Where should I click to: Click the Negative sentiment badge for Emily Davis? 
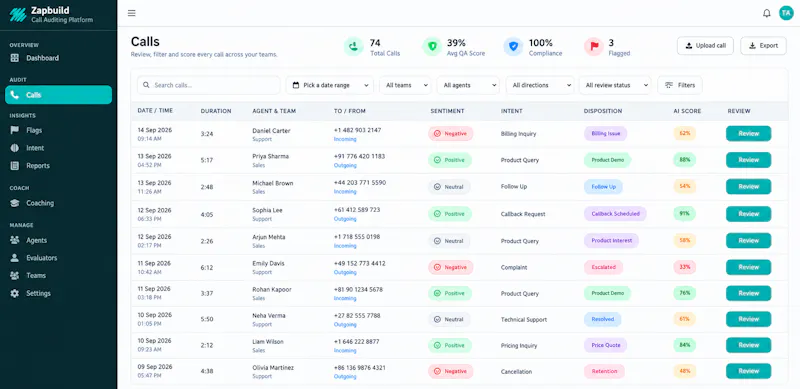click(x=451, y=267)
